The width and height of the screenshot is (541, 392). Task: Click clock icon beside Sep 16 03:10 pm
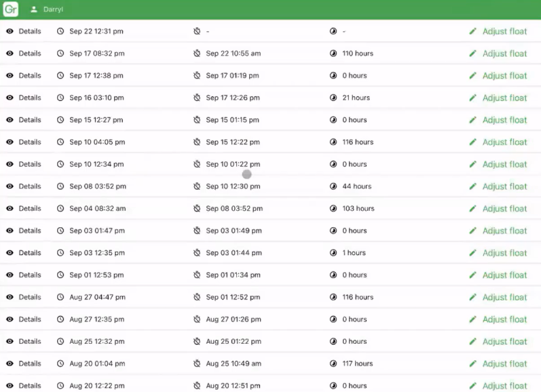pos(60,98)
